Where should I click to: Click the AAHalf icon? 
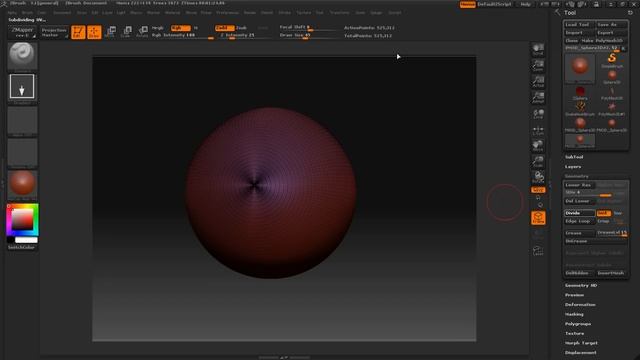pyautogui.click(x=538, y=98)
